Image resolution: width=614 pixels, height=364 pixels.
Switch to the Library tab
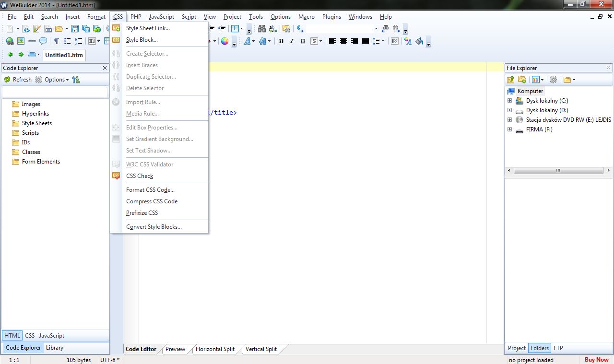(x=55, y=348)
